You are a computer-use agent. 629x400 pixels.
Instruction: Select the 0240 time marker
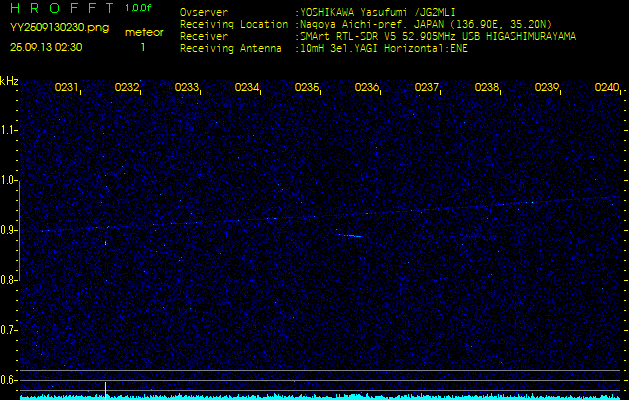[606, 88]
